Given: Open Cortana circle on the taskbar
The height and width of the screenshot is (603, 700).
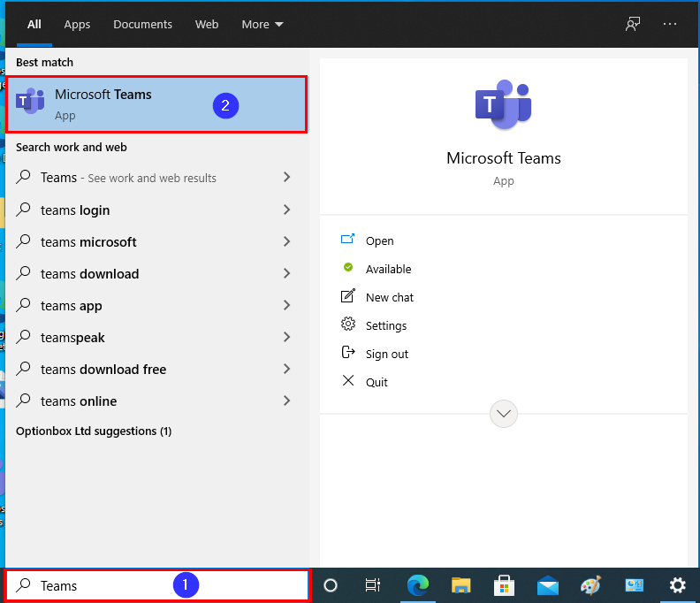Looking at the screenshot, I should [331, 585].
